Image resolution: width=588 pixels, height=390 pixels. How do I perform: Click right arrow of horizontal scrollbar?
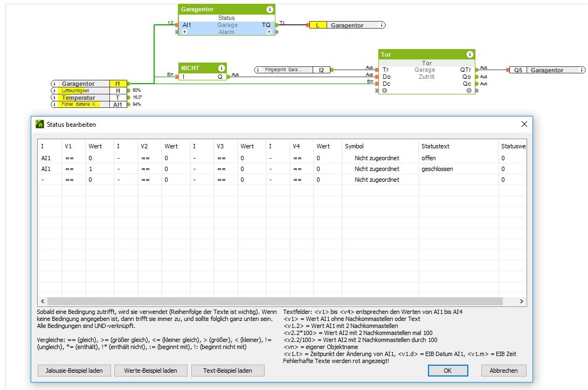(521, 302)
